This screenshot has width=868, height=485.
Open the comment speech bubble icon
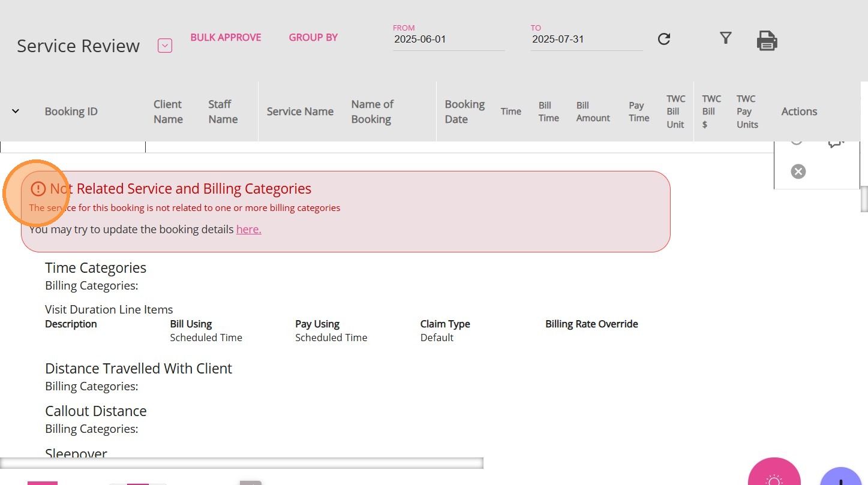tap(836, 143)
